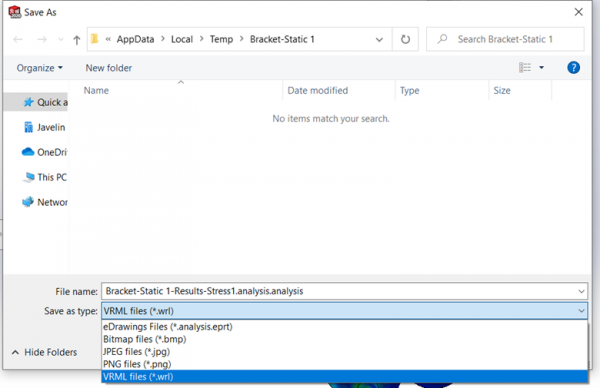Create a New folder
This screenshot has height=388, width=600.
pyautogui.click(x=109, y=68)
